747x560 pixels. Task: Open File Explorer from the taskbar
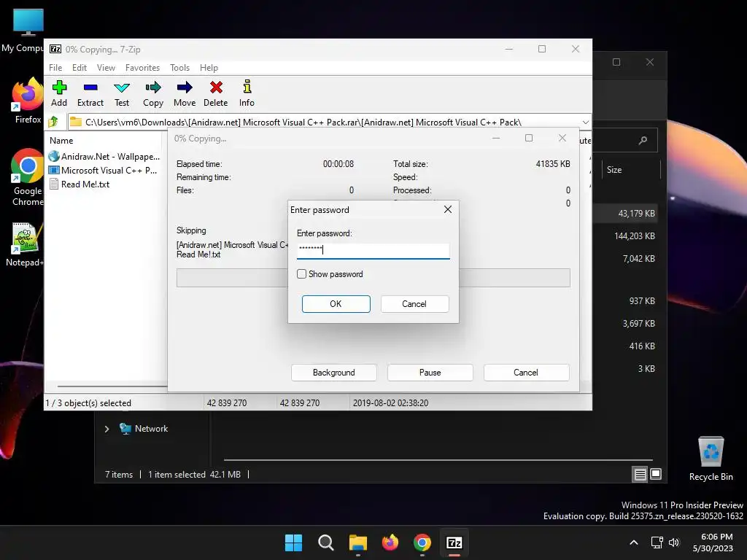tap(357, 542)
